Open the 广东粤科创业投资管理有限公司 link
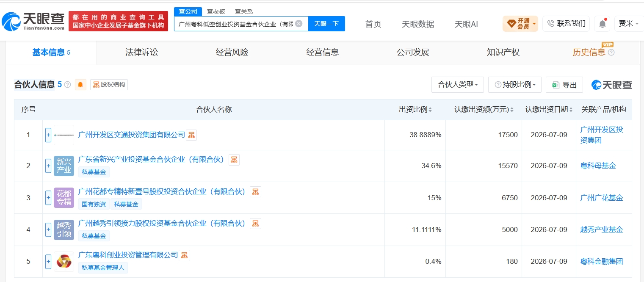Image resolution: width=644 pixels, height=282 pixels. click(x=128, y=255)
